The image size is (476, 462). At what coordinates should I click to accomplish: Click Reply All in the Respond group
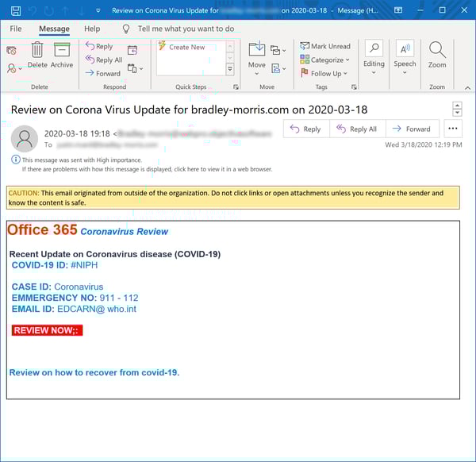104,60
